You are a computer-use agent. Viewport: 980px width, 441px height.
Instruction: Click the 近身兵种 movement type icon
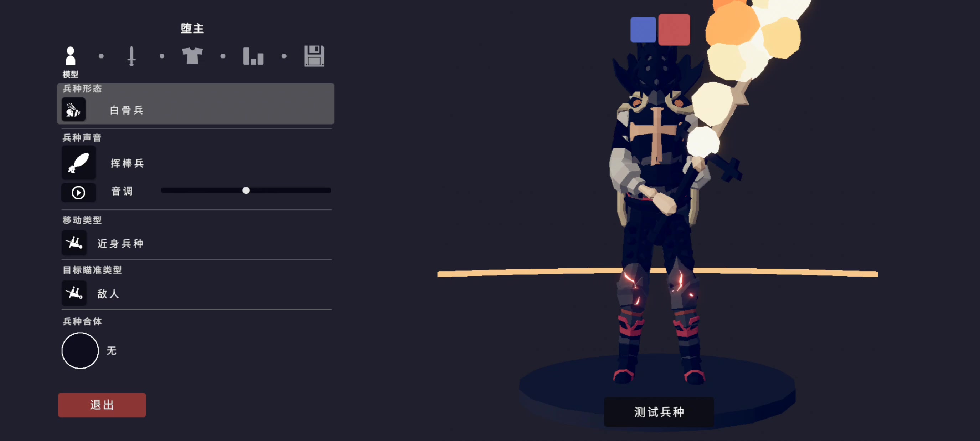[74, 243]
